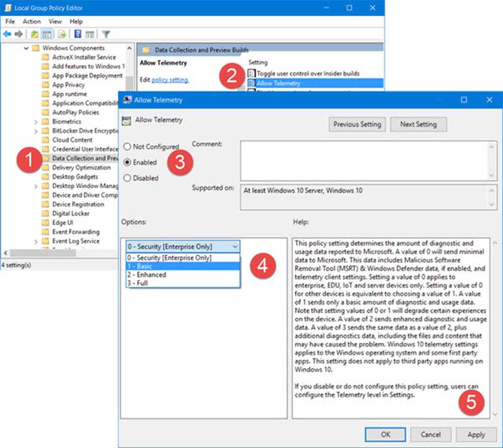Click the Local Group Policy Editor title icon
This screenshot has width=503, height=448.
pos(8,8)
